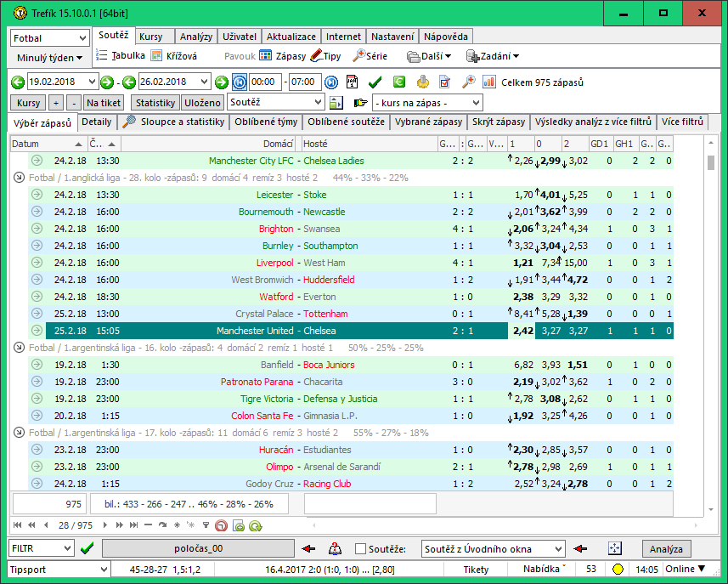This screenshot has height=584, width=728.
Task: Click the Křížová cross-table icon
Action: tap(156, 56)
